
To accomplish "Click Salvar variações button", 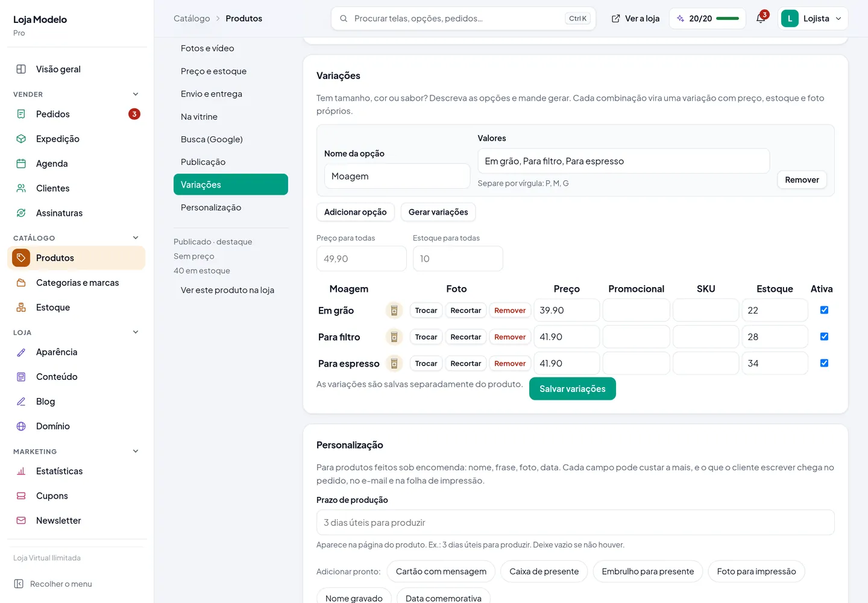I will point(573,389).
